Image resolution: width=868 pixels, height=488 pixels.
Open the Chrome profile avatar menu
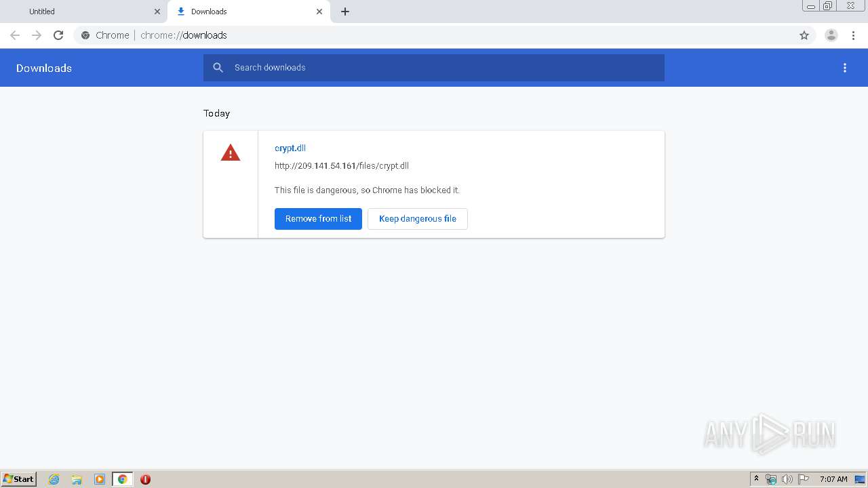831,35
